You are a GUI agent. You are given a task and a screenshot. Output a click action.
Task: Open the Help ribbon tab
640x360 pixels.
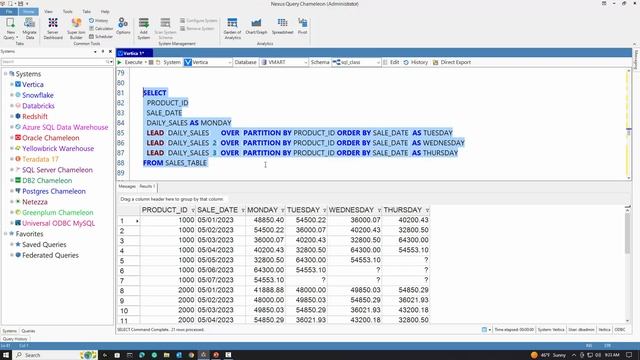(x=105, y=12)
